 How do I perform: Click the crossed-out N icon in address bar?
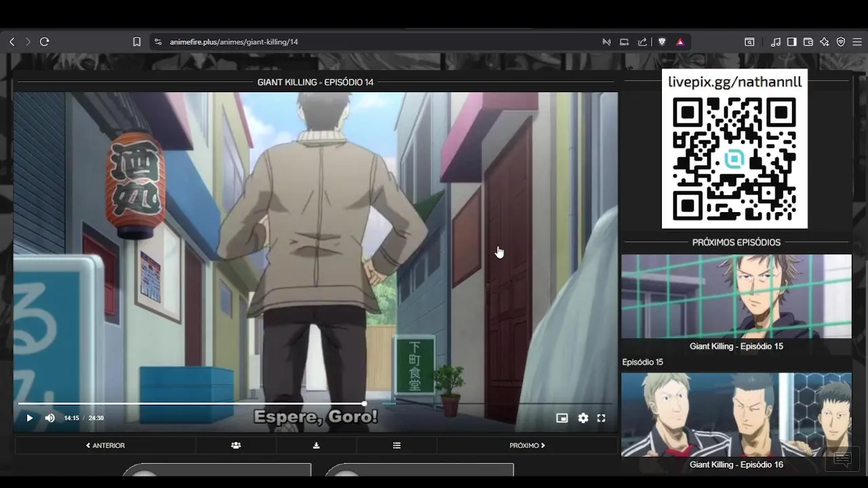[606, 42]
